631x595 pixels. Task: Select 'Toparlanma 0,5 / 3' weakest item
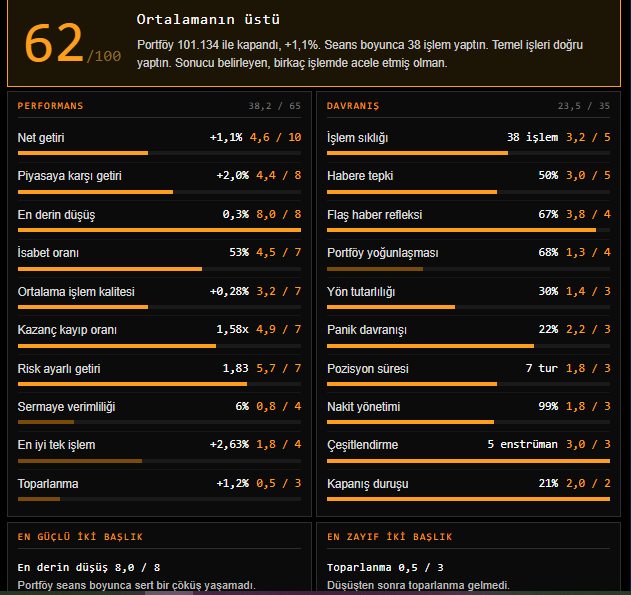(x=385, y=568)
